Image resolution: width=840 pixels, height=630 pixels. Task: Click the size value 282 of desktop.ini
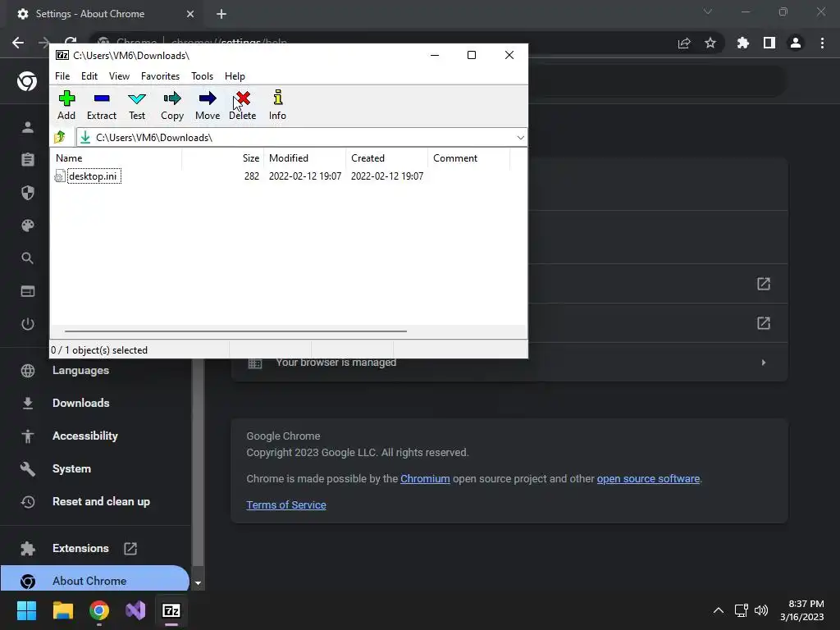252,176
